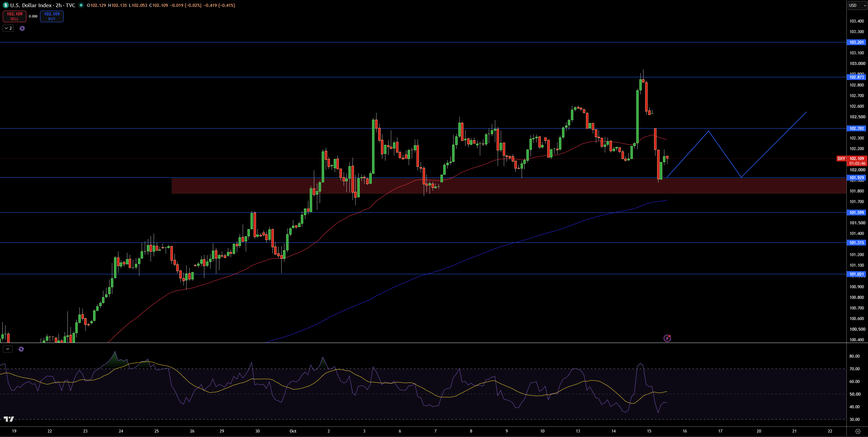Open the USD currency dropdown
The width and height of the screenshot is (868, 437).
[857, 5]
